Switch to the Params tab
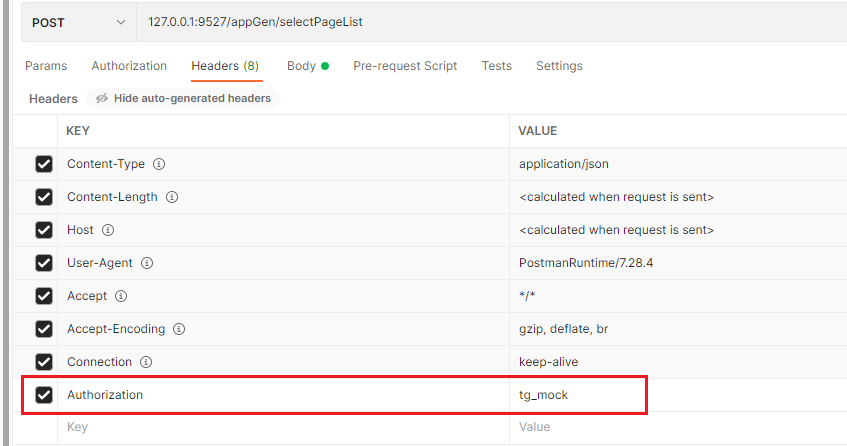The image size is (847, 446). click(x=46, y=66)
